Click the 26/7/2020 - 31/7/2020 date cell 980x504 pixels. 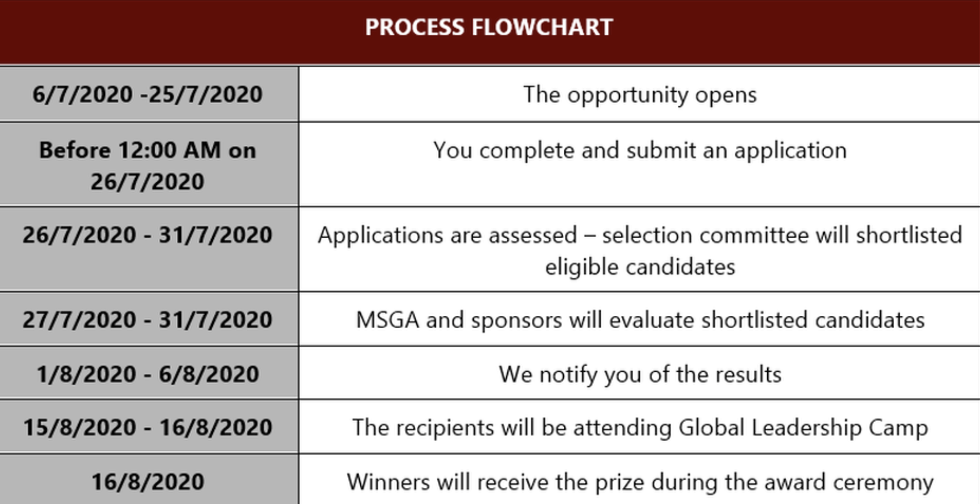coord(147,249)
